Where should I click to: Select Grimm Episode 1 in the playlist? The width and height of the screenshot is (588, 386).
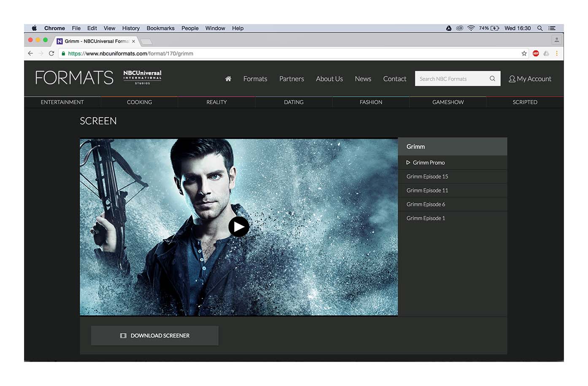point(453,218)
